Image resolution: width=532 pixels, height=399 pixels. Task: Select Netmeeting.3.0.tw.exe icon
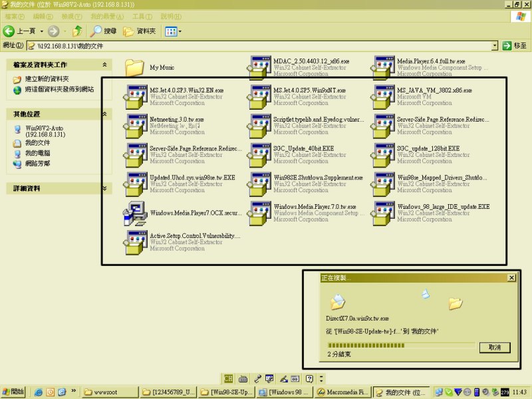coord(135,126)
